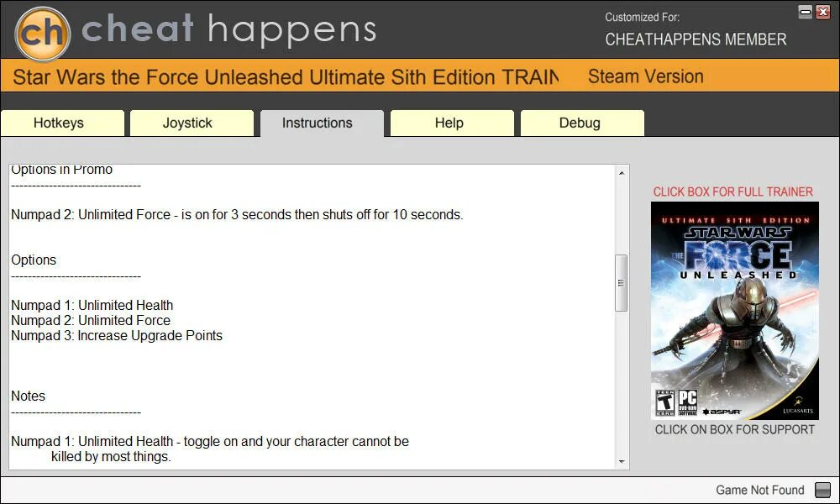The height and width of the screenshot is (504, 840).
Task: Click the 'Options in Promo' heading
Action: 61,170
